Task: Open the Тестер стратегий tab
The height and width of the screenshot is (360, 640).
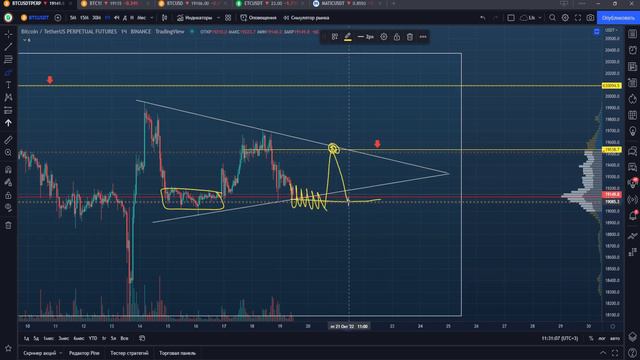Action: [x=129, y=353]
